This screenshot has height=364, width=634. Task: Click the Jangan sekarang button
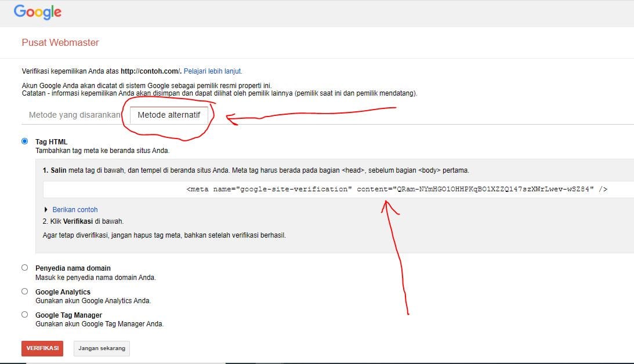pyautogui.click(x=102, y=348)
